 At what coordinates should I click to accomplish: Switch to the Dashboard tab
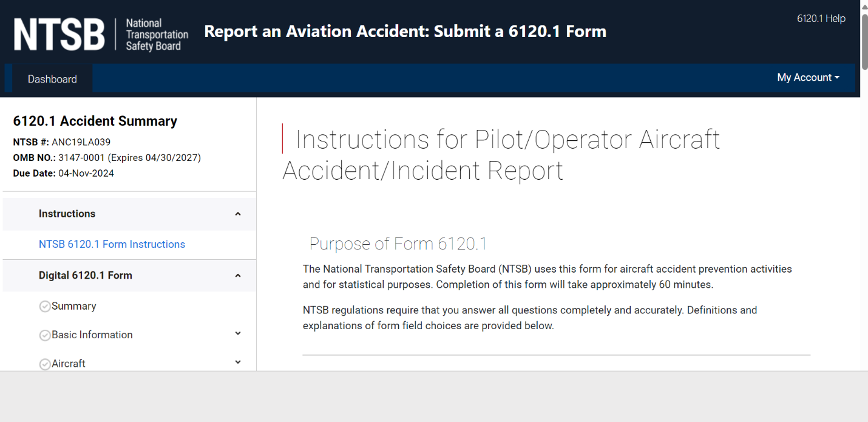pos(52,79)
